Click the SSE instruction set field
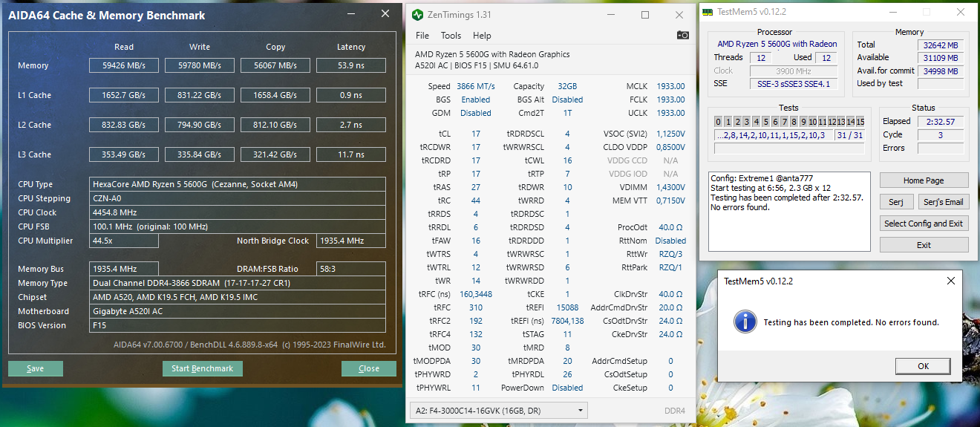980x427 pixels. tap(795, 84)
